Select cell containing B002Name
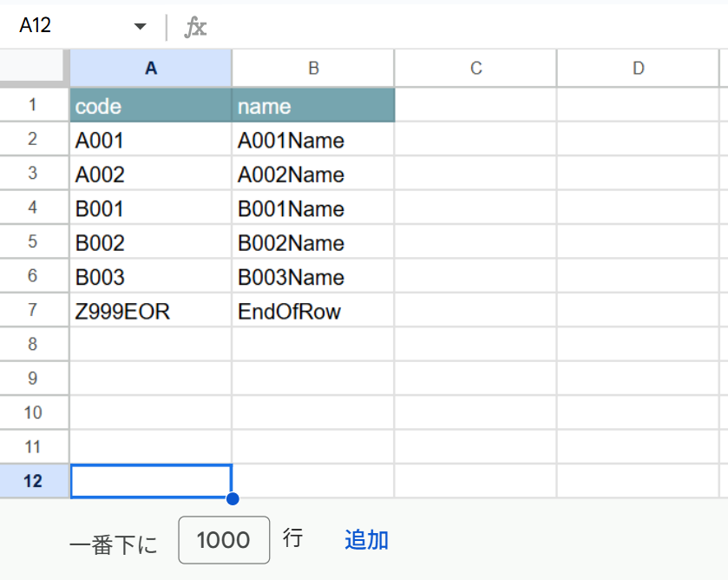The width and height of the screenshot is (728, 580). click(x=313, y=242)
